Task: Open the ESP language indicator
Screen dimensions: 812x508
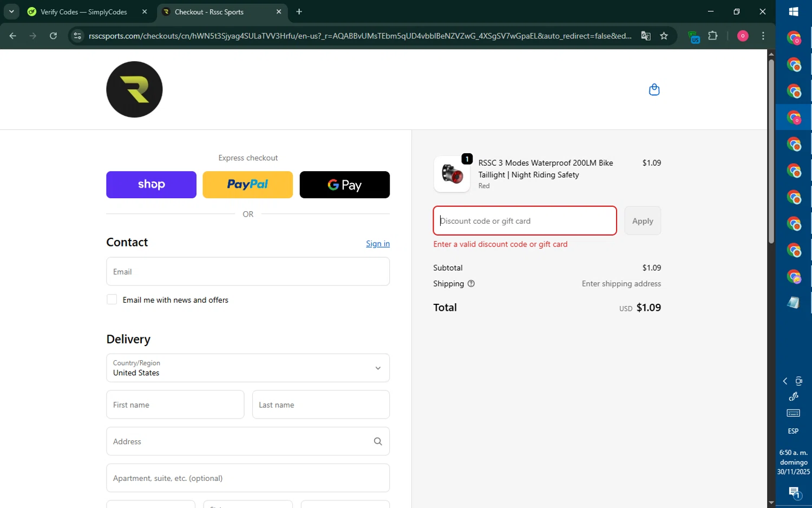Action: pos(793,431)
